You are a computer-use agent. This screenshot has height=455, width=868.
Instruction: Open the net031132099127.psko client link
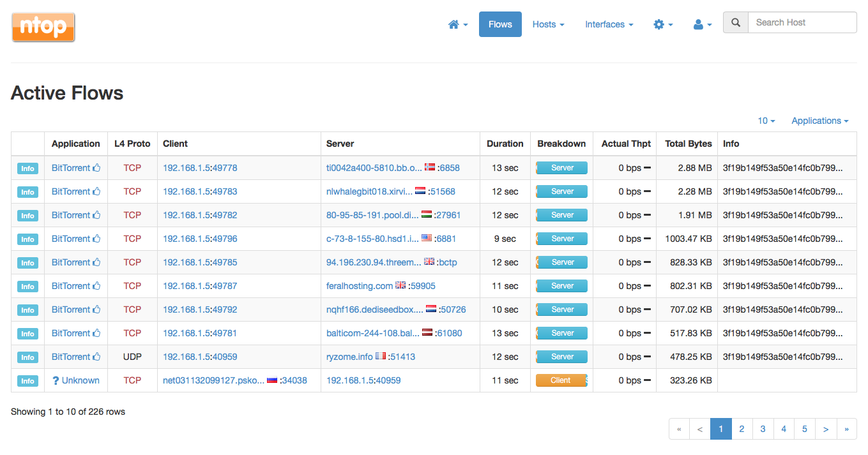[213, 380]
